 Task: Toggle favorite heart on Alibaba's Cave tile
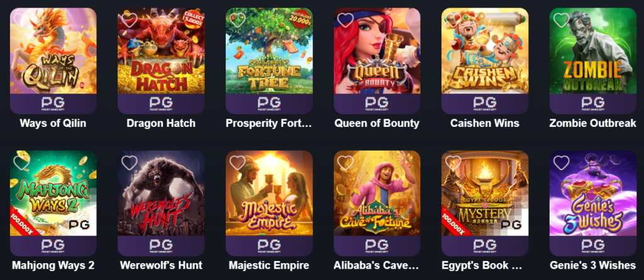click(345, 163)
